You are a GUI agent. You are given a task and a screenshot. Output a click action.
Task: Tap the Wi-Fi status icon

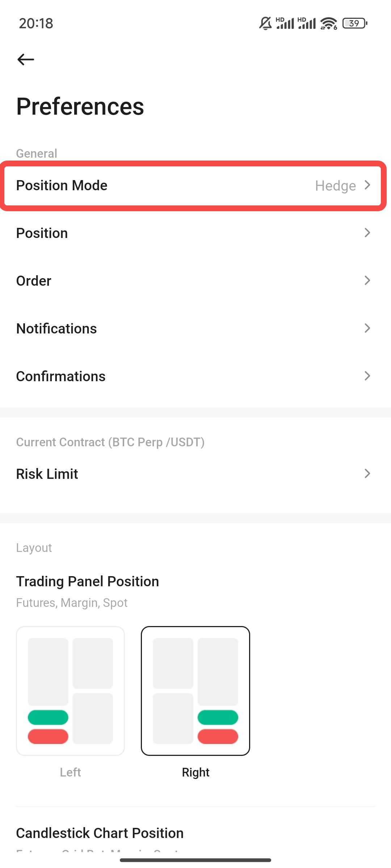point(329,24)
